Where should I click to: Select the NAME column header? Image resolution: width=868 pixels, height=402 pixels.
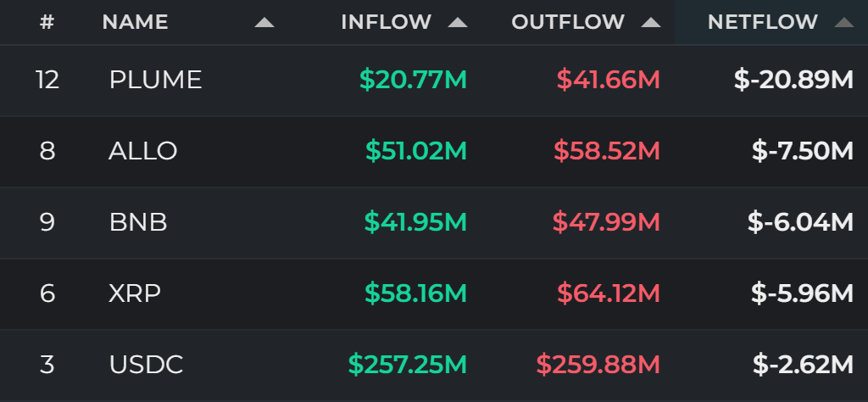pos(135,22)
